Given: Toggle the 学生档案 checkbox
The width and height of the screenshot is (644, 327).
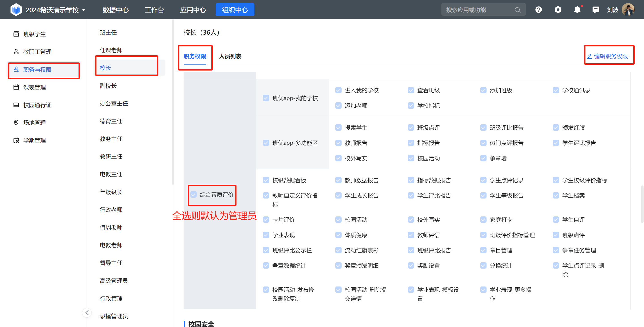Looking at the screenshot, I should coord(556,195).
